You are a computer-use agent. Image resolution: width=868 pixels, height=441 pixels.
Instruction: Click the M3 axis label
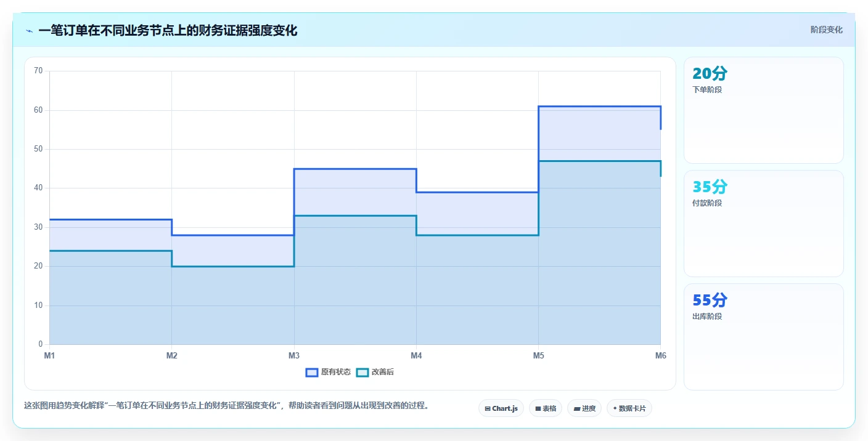pos(294,355)
